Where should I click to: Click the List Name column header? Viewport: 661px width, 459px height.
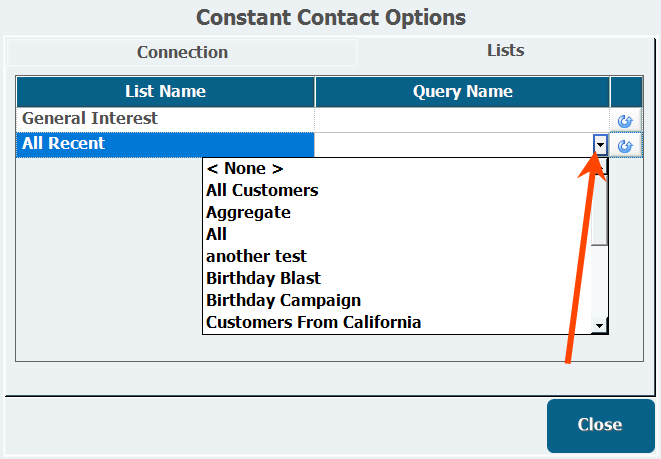click(x=165, y=92)
